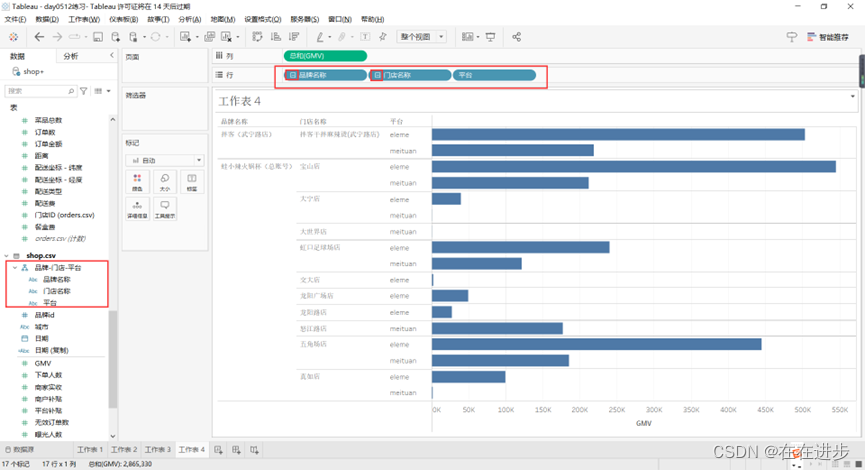
Task: Select the 总和(GMV) pill on Columns shelf
Action: 325,56
